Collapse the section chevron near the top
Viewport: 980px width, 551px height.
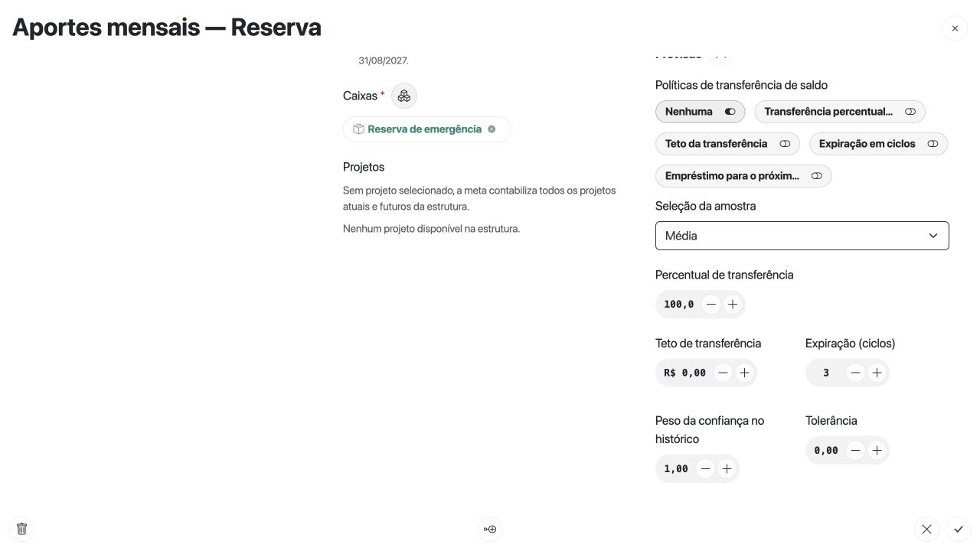(720, 55)
